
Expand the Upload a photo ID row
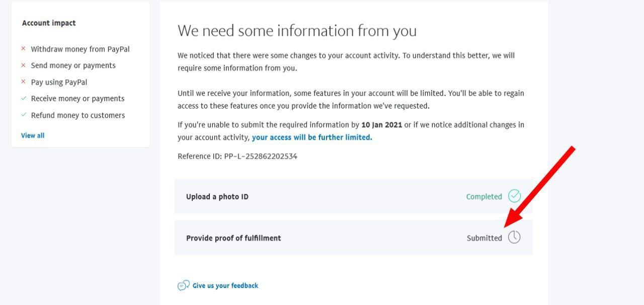[353, 196]
